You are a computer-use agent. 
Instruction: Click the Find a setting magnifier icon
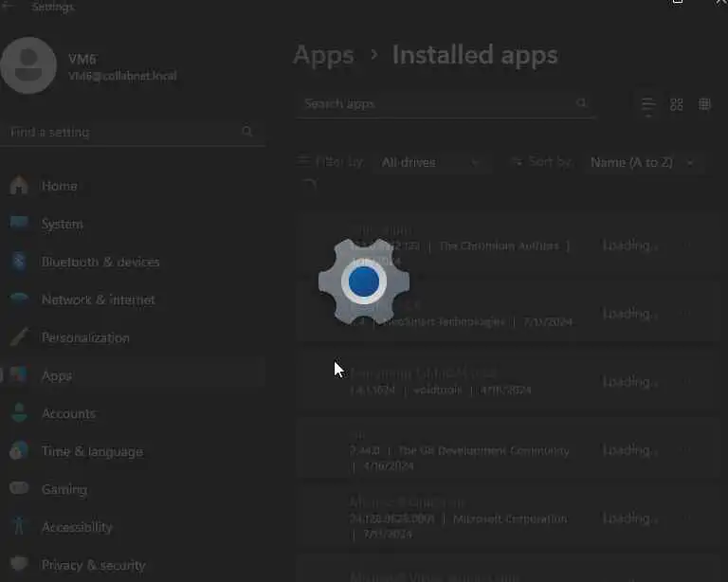pyautogui.click(x=247, y=132)
